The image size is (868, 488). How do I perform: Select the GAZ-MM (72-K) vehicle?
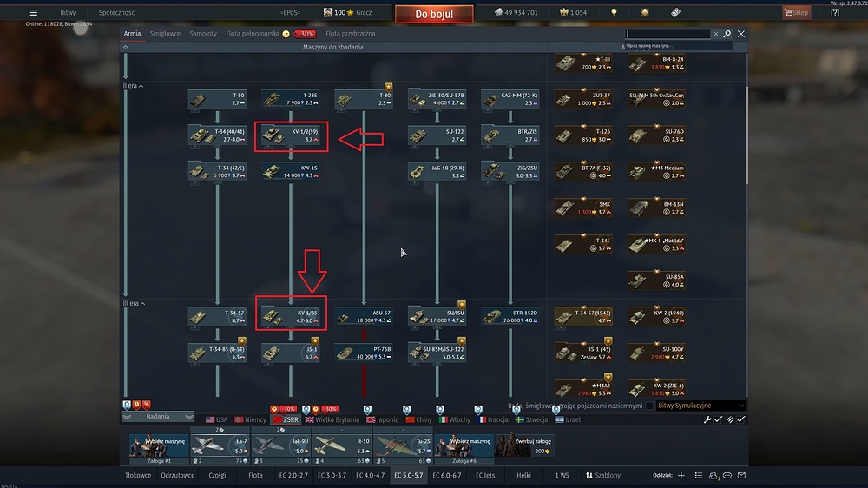[x=510, y=99]
